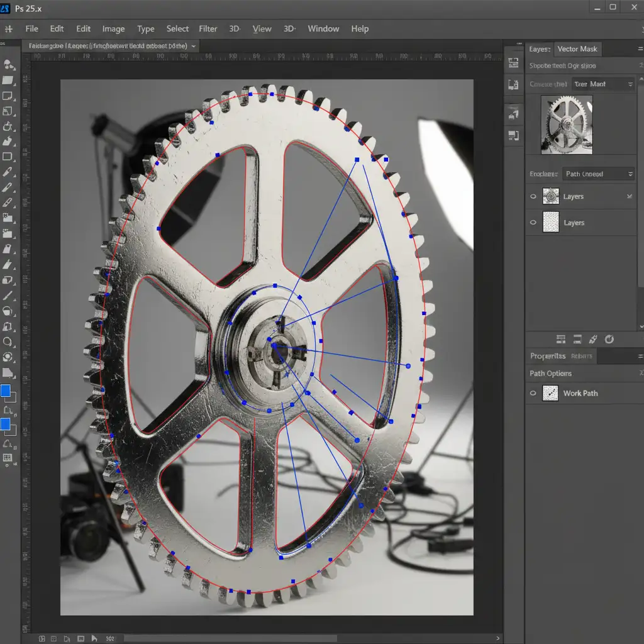The image size is (644, 644).
Task: Click the pen-shaped icon in the Layers panel footer
Action: tap(592, 339)
